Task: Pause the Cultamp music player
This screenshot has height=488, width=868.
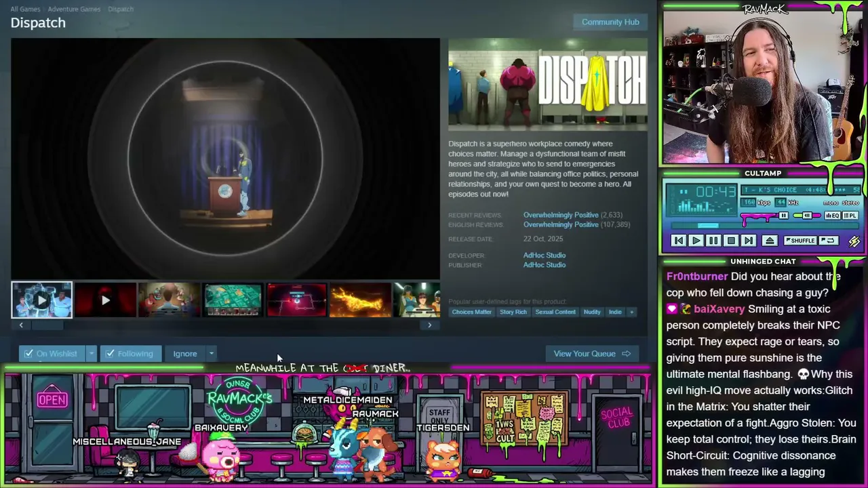Action: click(x=713, y=241)
